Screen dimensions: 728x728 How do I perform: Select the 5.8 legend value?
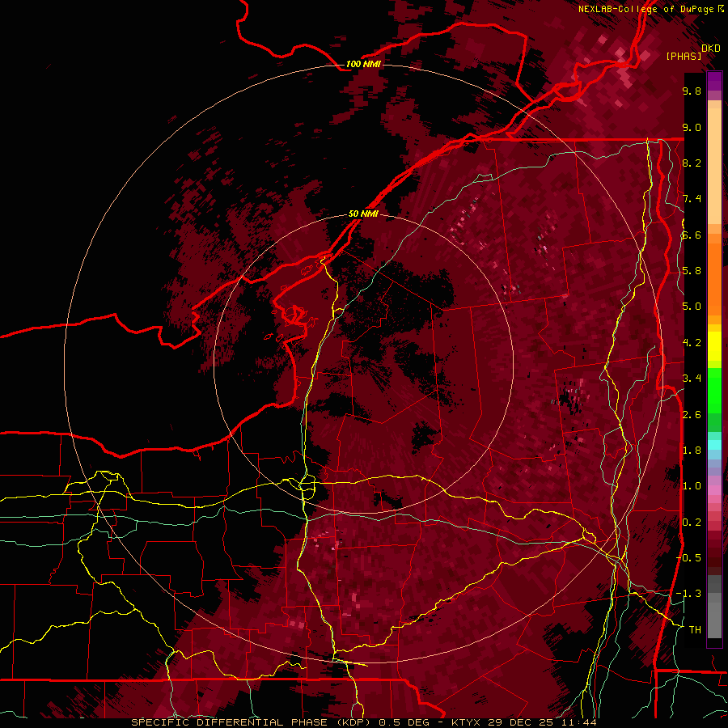(692, 271)
